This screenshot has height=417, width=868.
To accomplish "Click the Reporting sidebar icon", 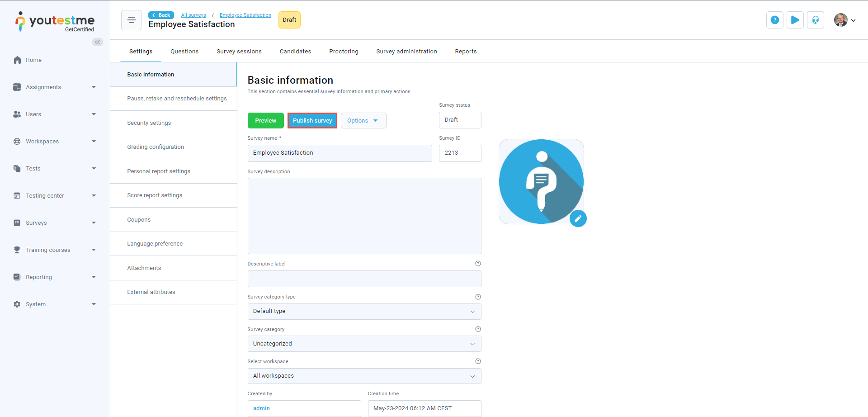I will [x=17, y=277].
